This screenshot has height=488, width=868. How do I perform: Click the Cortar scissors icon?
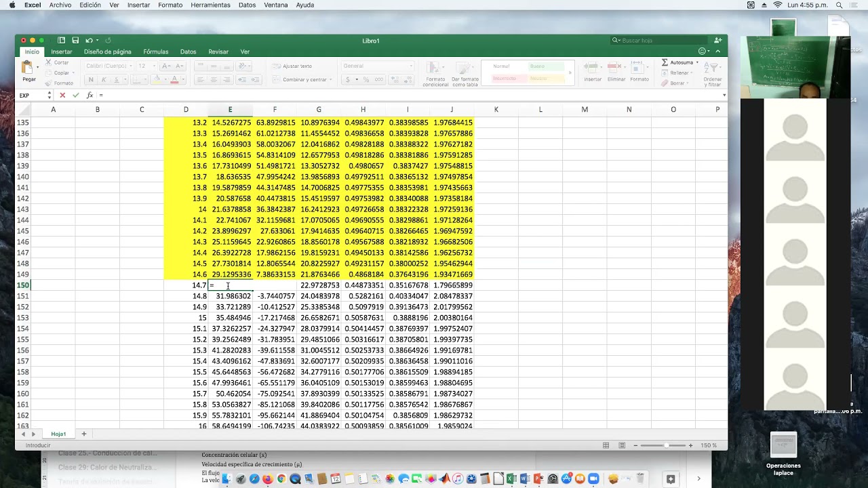pos(48,62)
